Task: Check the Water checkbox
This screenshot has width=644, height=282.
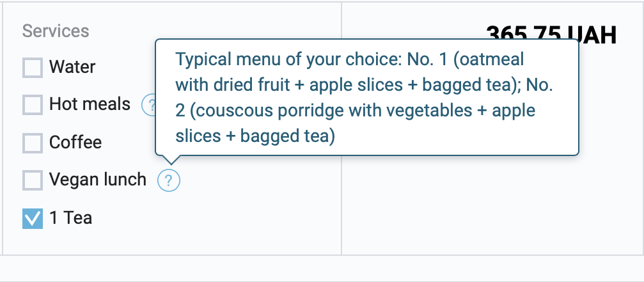Action: coord(33,67)
